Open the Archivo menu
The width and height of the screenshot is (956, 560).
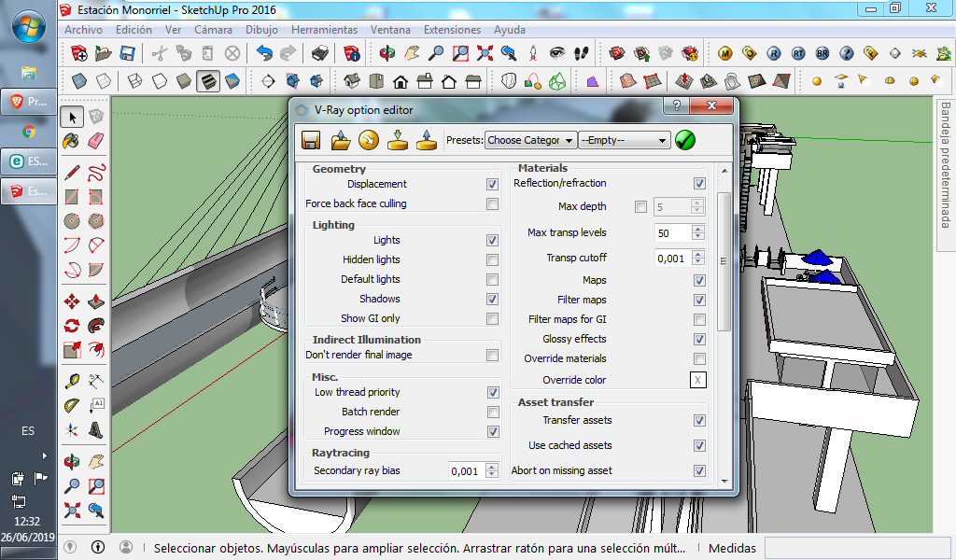[83, 29]
